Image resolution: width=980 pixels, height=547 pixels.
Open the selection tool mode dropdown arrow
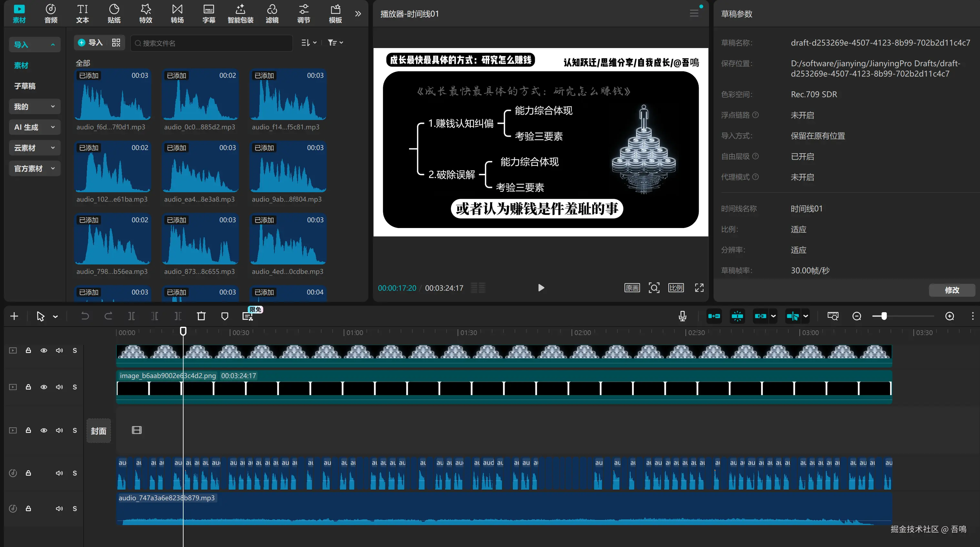tap(55, 316)
